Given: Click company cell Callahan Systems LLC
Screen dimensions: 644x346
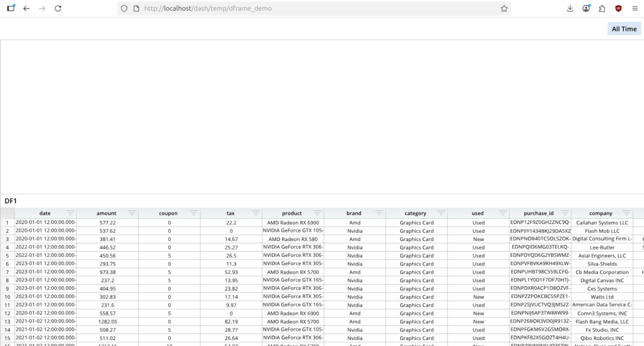Looking at the screenshot, I should (602, 223).
